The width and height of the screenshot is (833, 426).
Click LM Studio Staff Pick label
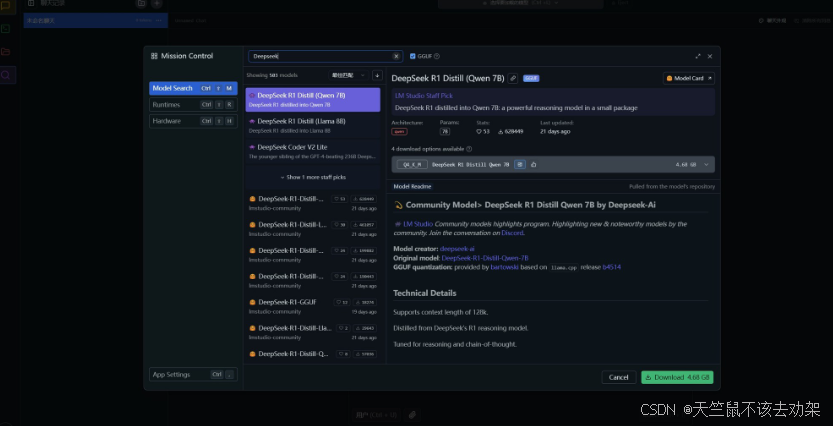(x=424, y=96)
